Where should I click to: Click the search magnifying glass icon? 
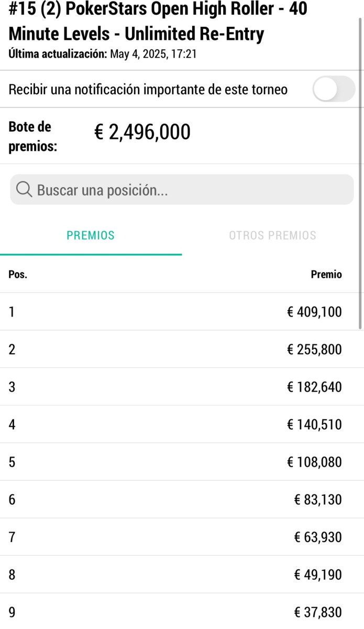click(x=24, y=190)
